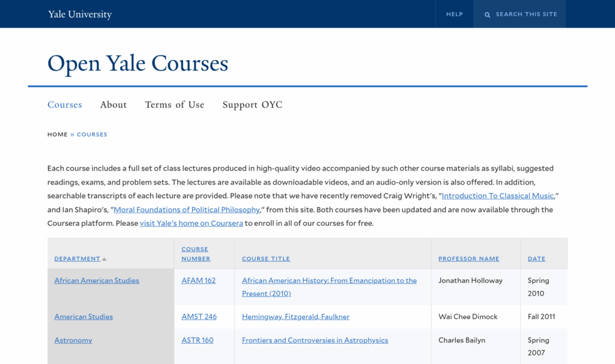
Task: Click the Department sort arrow icon
Action: pos(104,259)
